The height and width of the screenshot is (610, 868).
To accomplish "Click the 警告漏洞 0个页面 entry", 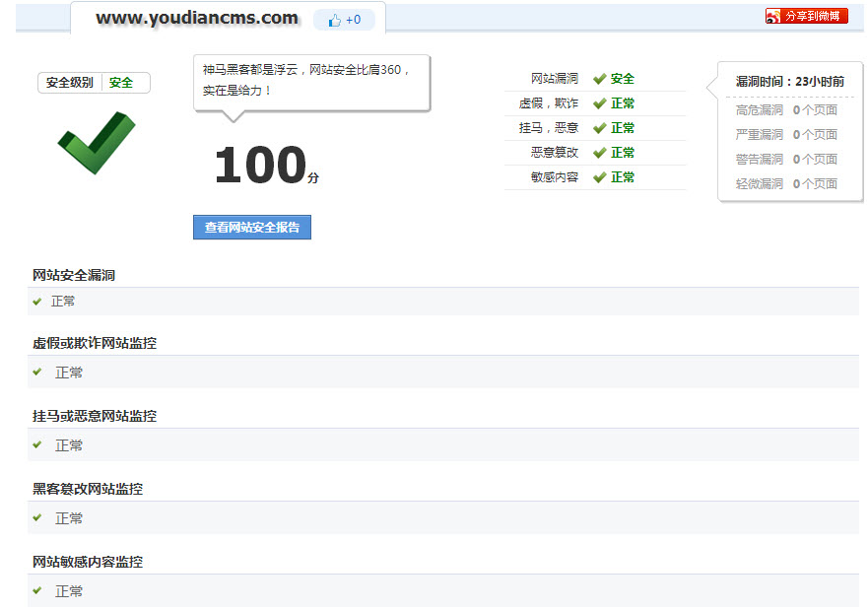I will click(786, 160).
